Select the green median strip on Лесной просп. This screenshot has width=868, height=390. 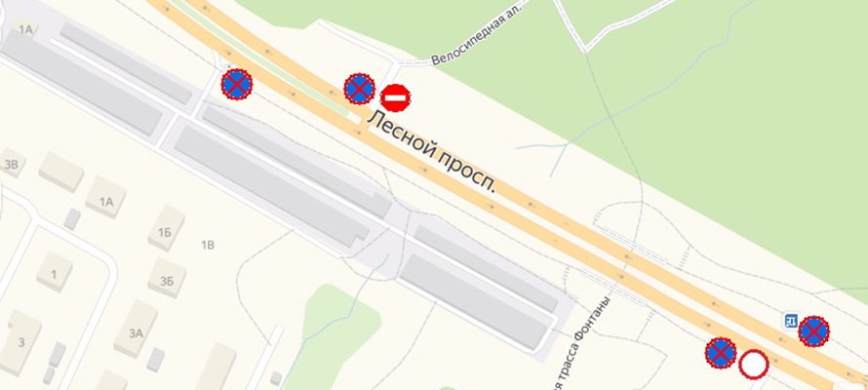(x=260, y=58)
